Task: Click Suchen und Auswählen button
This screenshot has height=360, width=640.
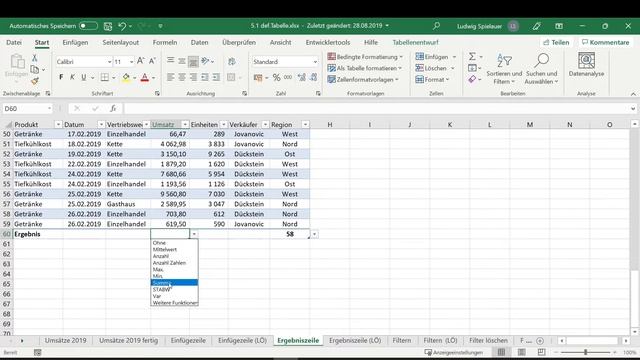Action: (x=541, y=69)
